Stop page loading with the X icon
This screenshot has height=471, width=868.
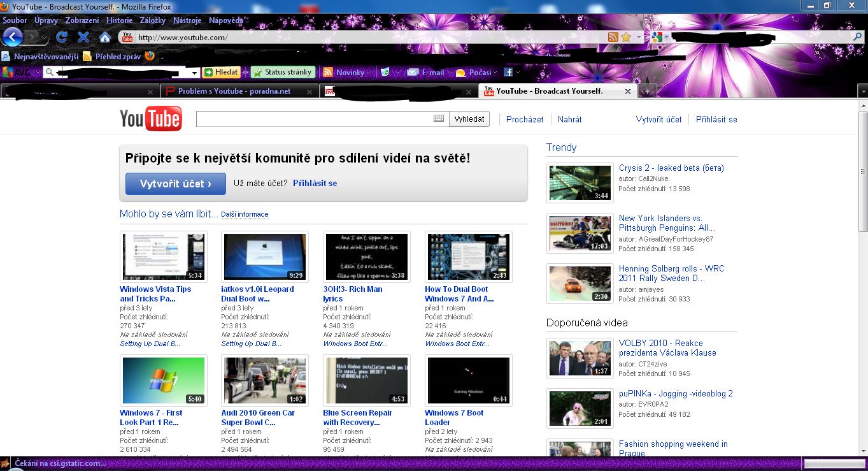83,37
